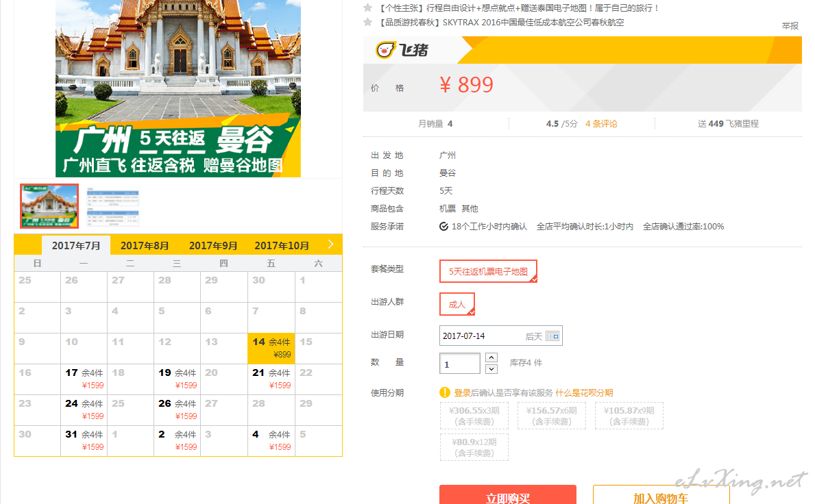Click the 送 449 飞猪里程 text

click(728, 123)
